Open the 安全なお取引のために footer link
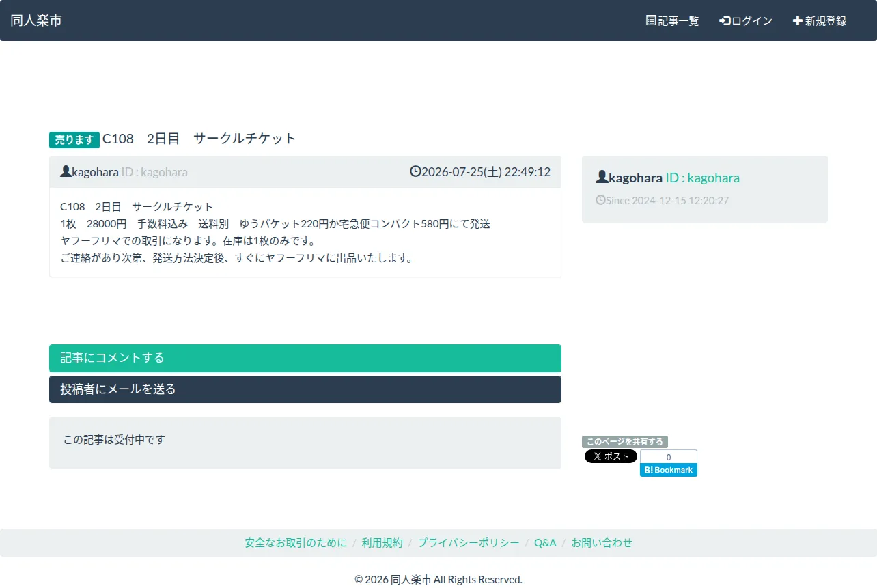This screenshot has height=588, width=877. [x=296, y=543]
